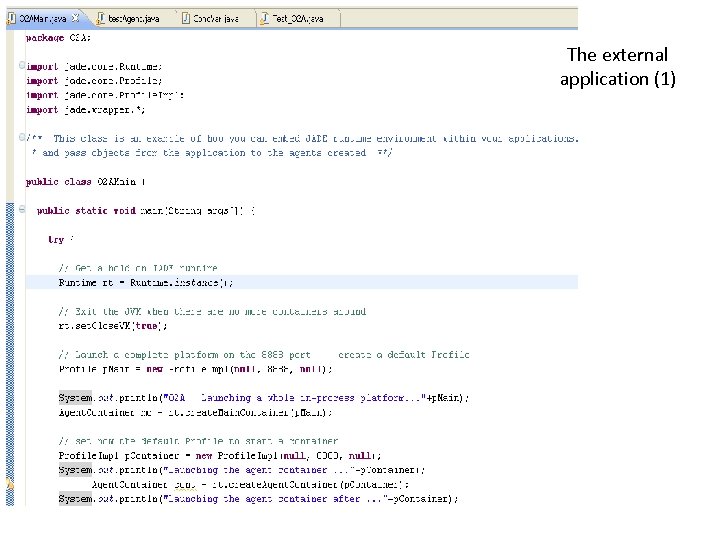The width and height of the screenshot is (720, 540).
Task: Click the 'AgentContainer mc = rt.createMainContainer' line
Action: pos(196,412)
